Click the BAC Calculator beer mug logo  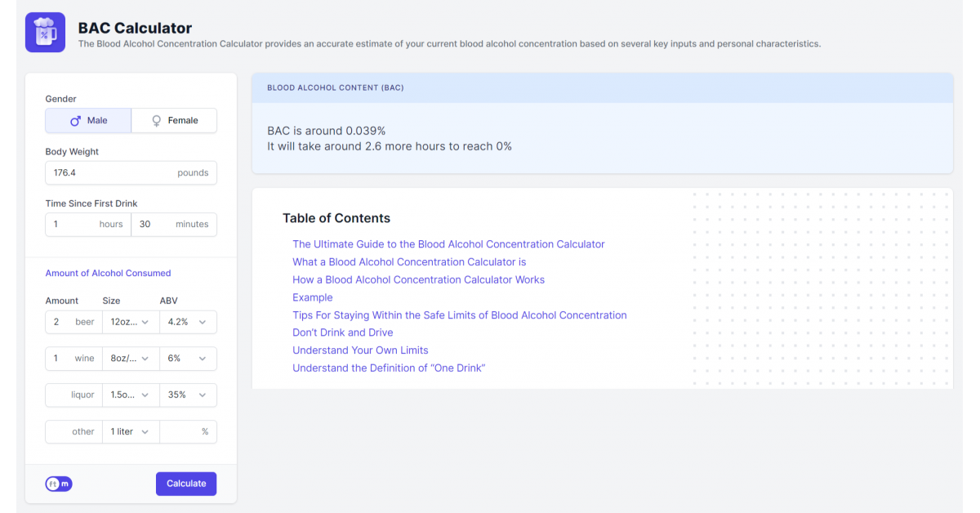(45, 33)
